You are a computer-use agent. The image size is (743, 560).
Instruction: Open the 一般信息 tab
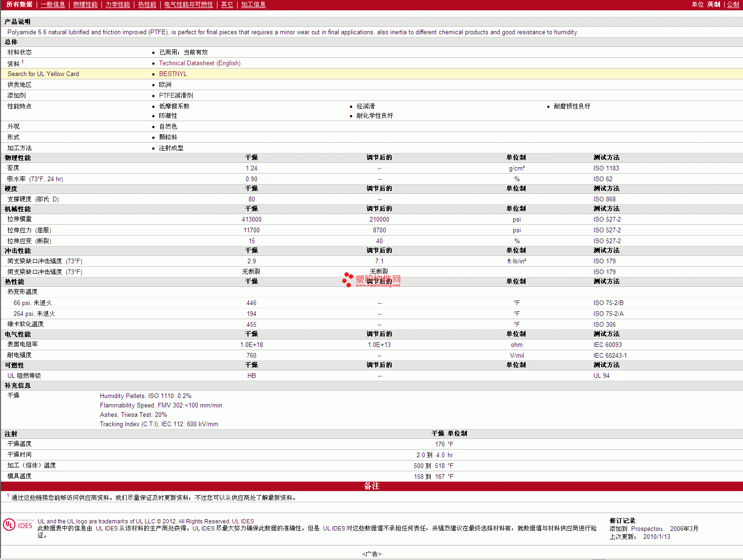click(53, 4)
